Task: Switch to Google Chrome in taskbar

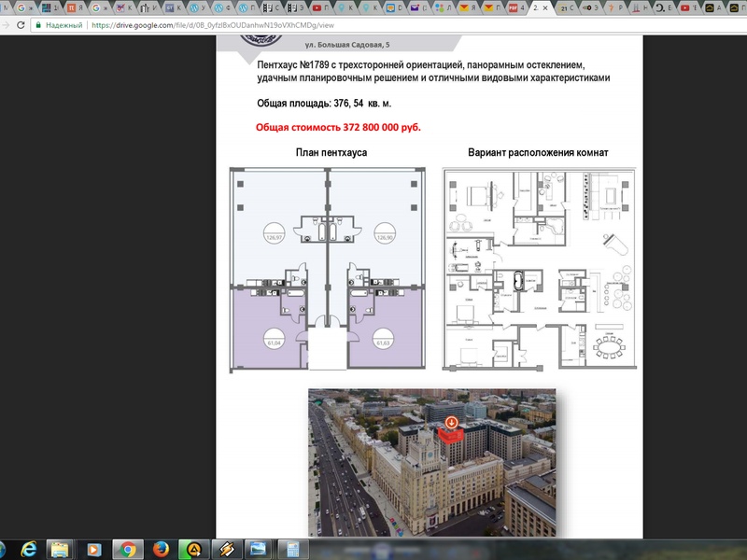Action: tap(127, 548)
